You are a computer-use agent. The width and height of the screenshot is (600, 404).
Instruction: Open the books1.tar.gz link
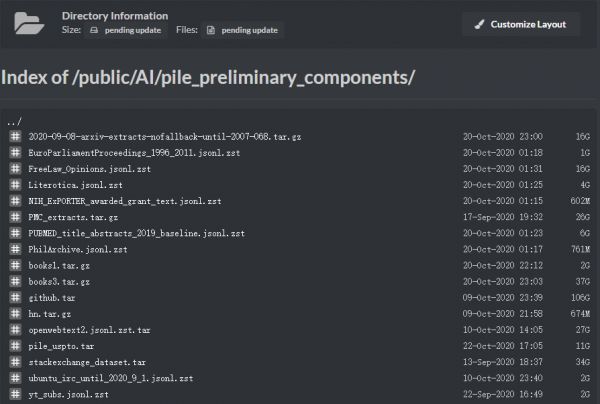coord(59,266)
